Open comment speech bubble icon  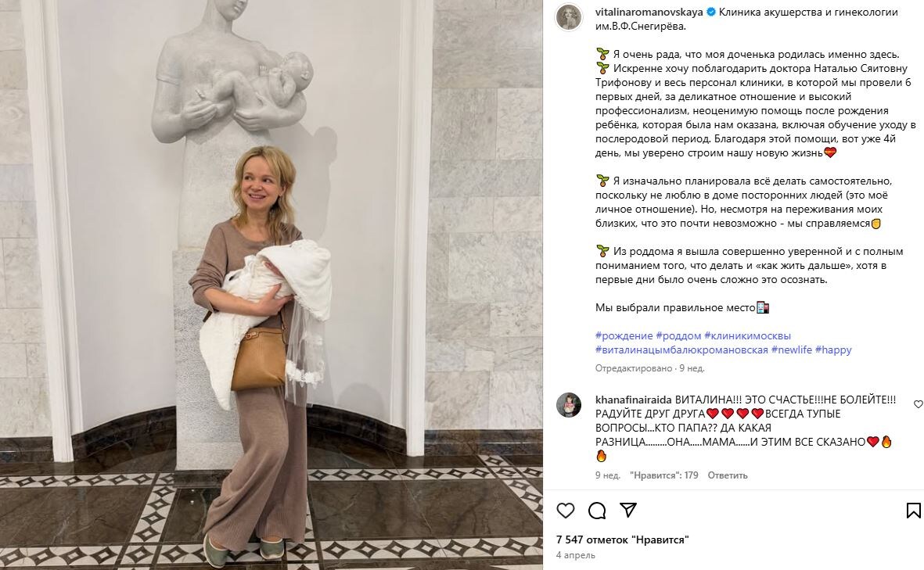coord(597,510)
